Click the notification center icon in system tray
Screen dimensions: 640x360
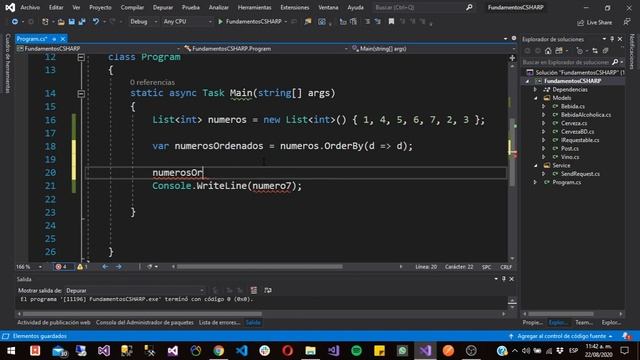point(624,351)
